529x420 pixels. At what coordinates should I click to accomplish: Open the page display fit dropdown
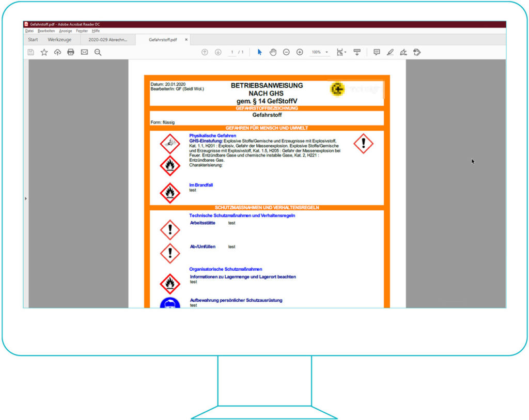[x=340, y=52]
